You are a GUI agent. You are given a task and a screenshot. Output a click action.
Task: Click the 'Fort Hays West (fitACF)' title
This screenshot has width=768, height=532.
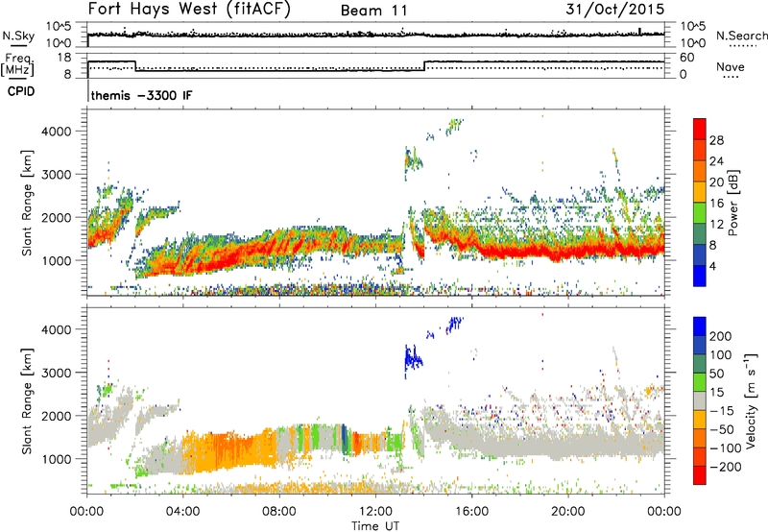pos(189,10)
